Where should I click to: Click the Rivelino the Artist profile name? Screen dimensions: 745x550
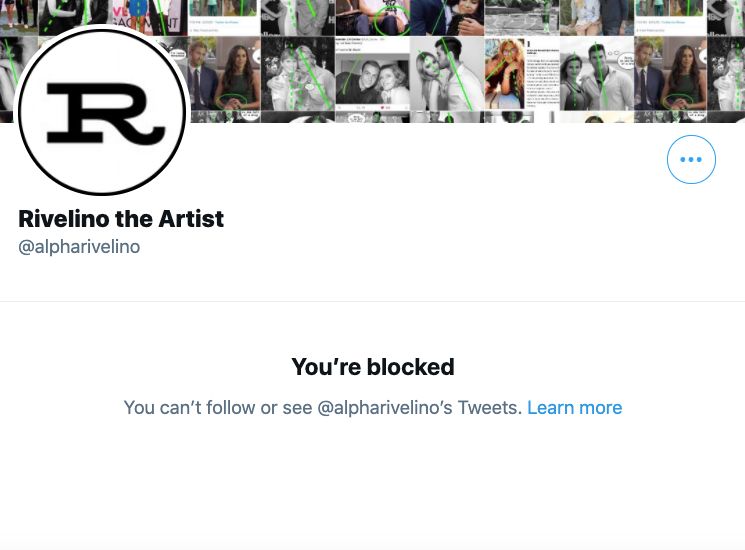(121, 219)
